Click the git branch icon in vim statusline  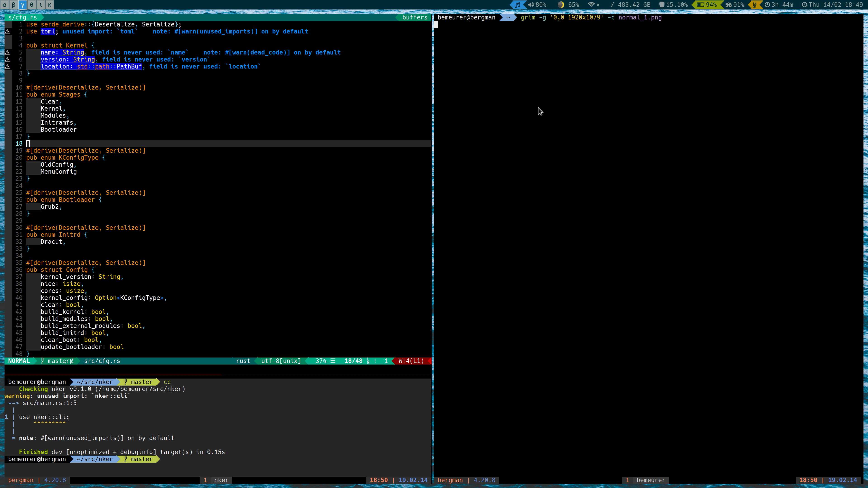tap(42, 361)
